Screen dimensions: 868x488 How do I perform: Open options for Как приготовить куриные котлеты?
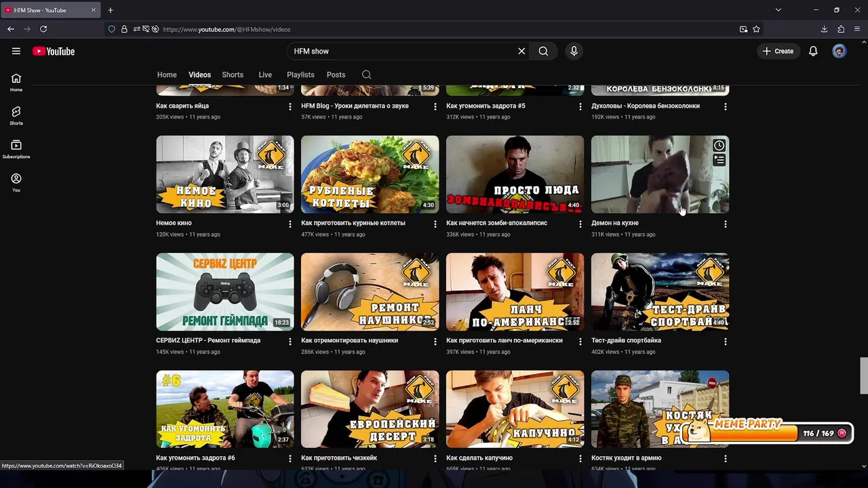435,224
